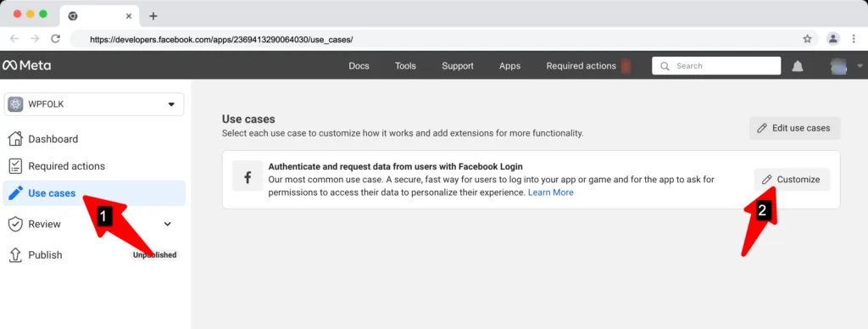Reload the page

coord(55,39)
